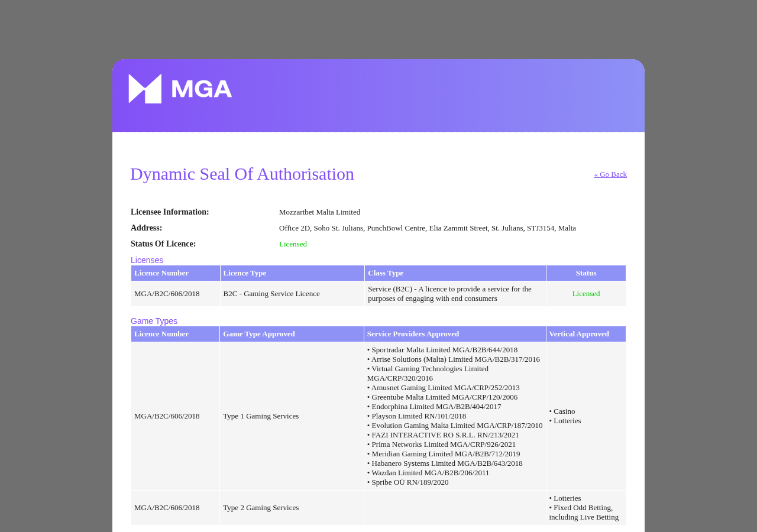Select the Casino vertical in the Type 1 row
Screen dimensions: 757x532
pyautogui.click(x=562, y=411)
